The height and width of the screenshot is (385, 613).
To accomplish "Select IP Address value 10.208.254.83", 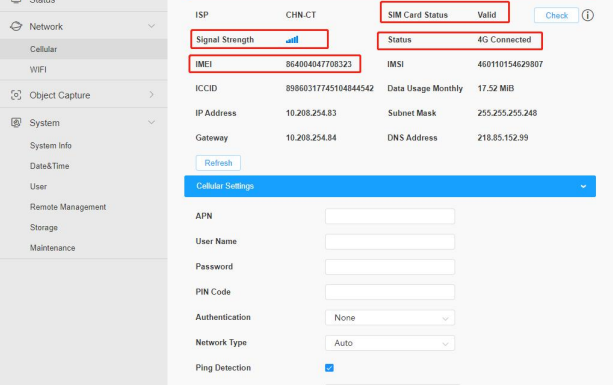I will tap(311, 113).
